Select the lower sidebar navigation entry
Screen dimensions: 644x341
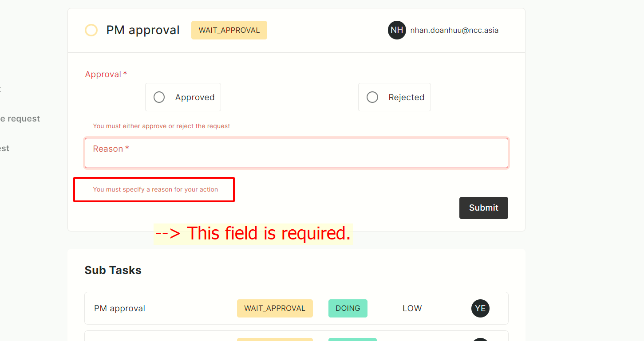click(4, 148)
